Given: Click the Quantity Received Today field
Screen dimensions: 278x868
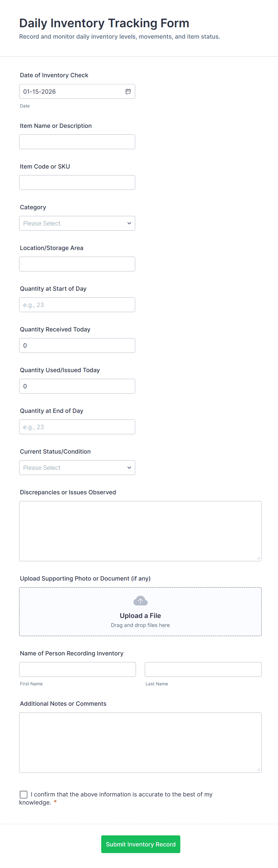Looking at the screenshot, I should [x=77, y=345].
